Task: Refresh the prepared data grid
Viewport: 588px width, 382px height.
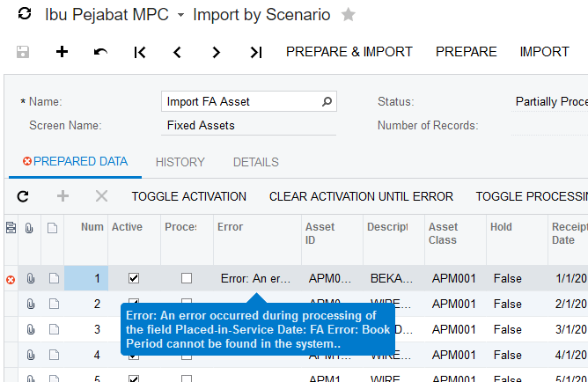Action: [23, 196]
